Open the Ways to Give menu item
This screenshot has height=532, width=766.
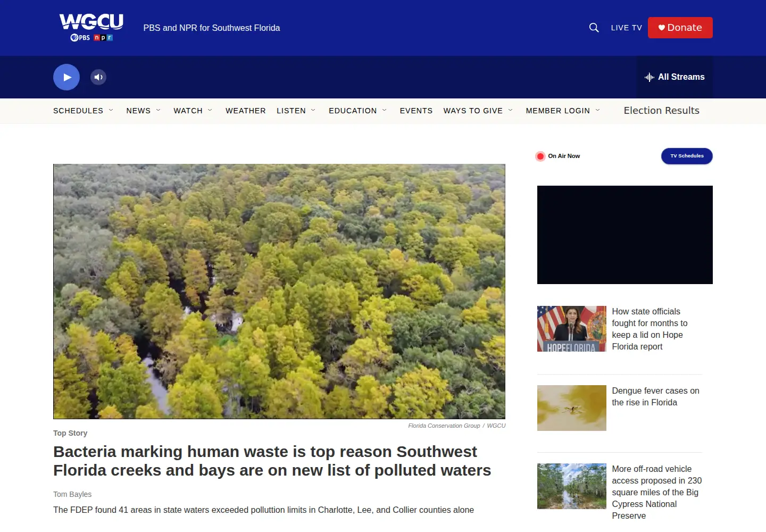click(x=473, y=111)
